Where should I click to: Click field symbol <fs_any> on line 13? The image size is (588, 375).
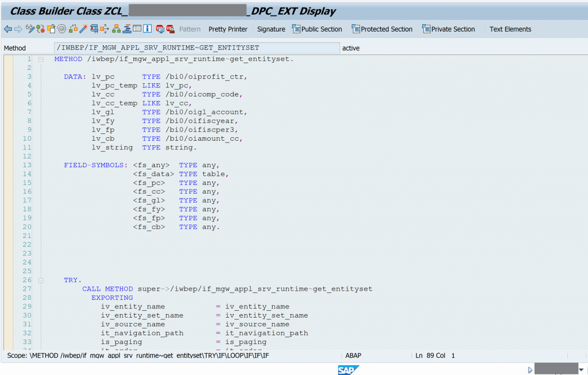click(x=151, y=165)
